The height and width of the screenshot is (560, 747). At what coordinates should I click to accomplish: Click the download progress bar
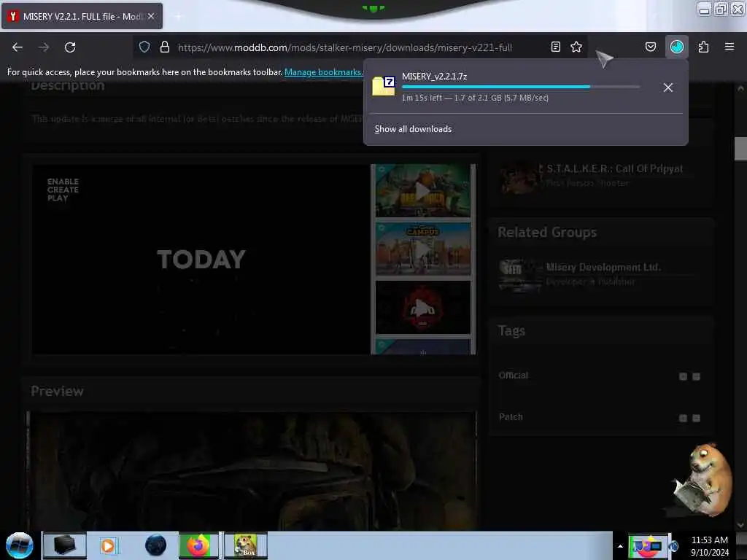pos(521,87)
